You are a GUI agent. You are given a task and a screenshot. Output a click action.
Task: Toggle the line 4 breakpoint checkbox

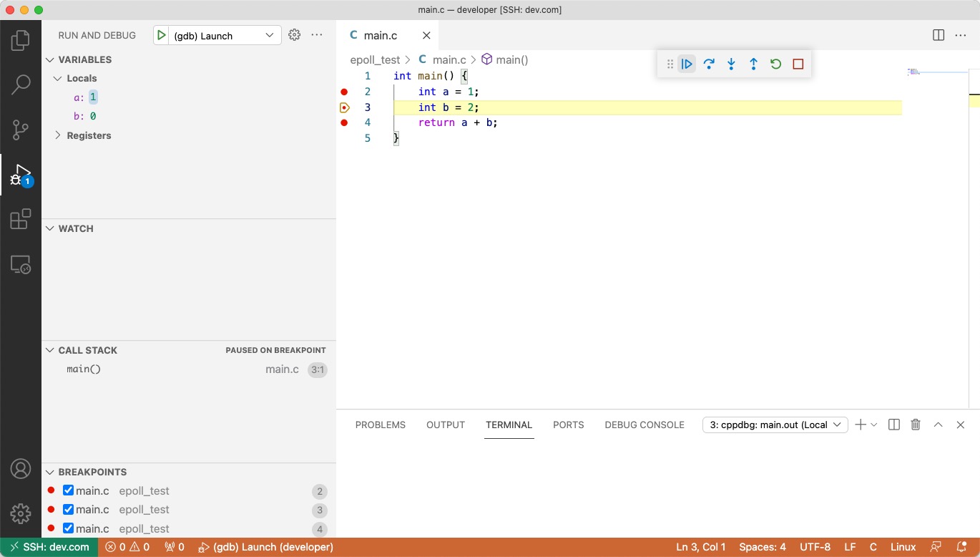[x=69, y=528]
